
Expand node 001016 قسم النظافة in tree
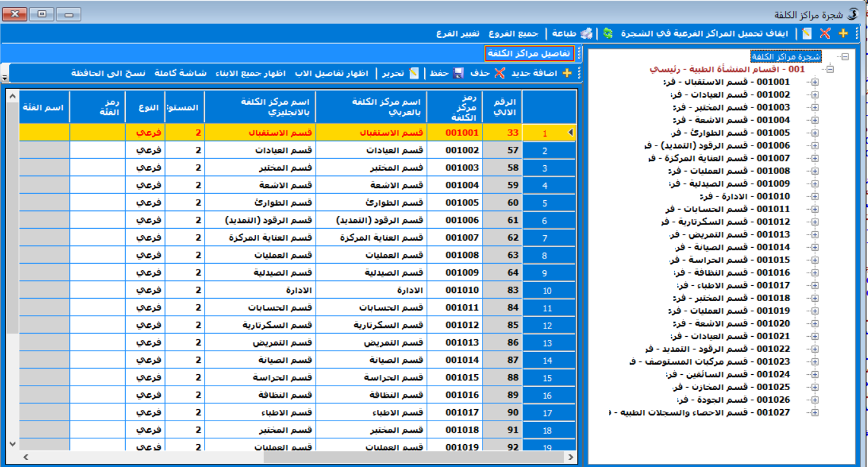[x=815, y=273]
